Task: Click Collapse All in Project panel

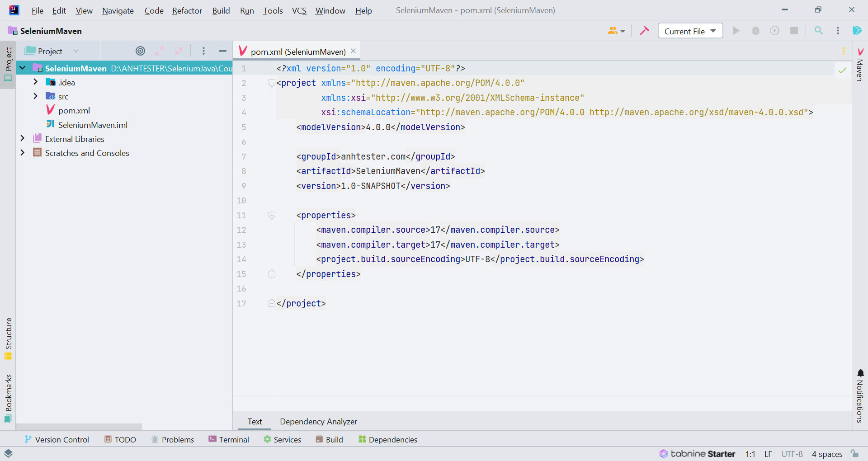Action: pos(179,51)
